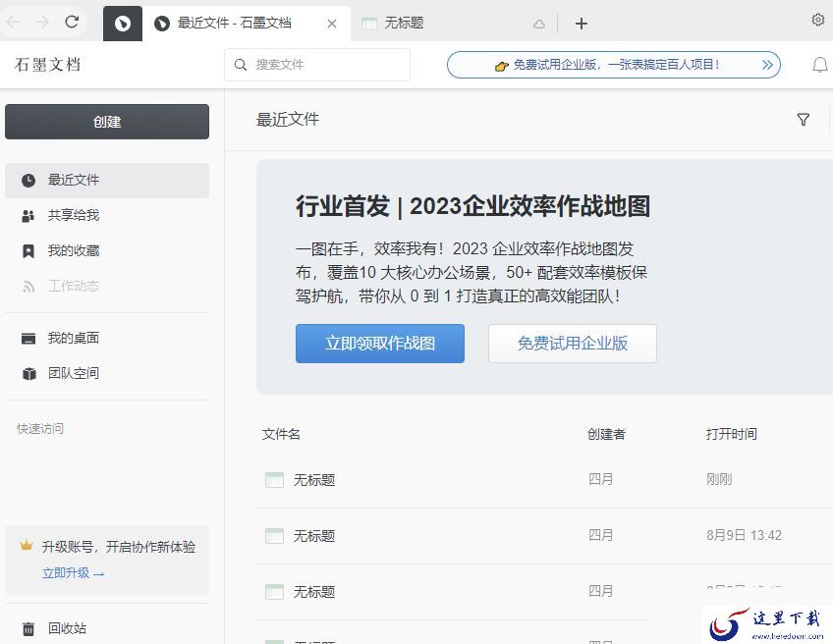Click the magnifier icon in search box

point(241,65)
